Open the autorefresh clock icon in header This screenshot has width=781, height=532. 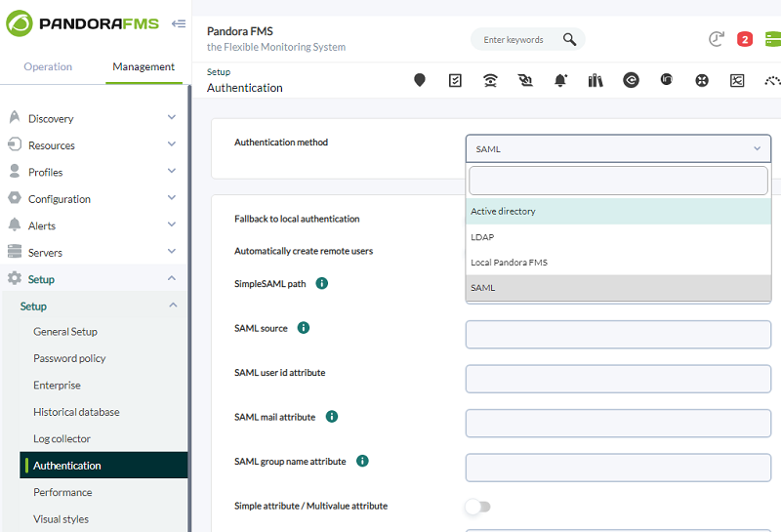tap(717, 39)
